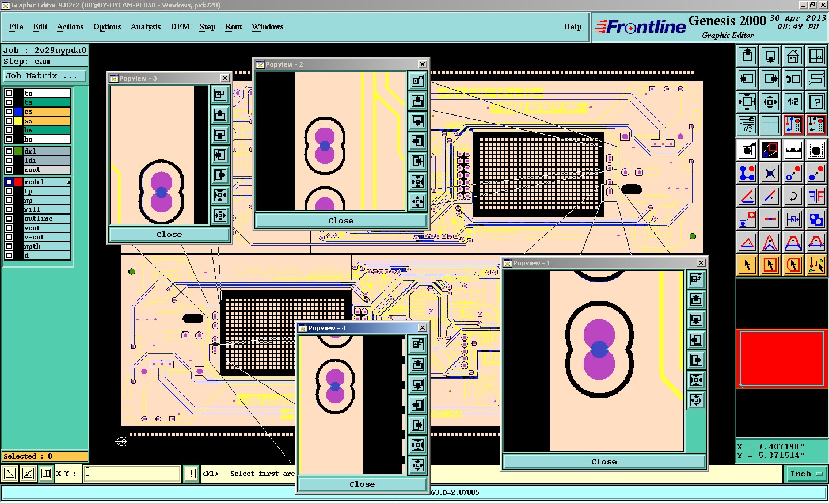829x504 pixels.
Task: Open the Actions menu
Action: [70, 26]
